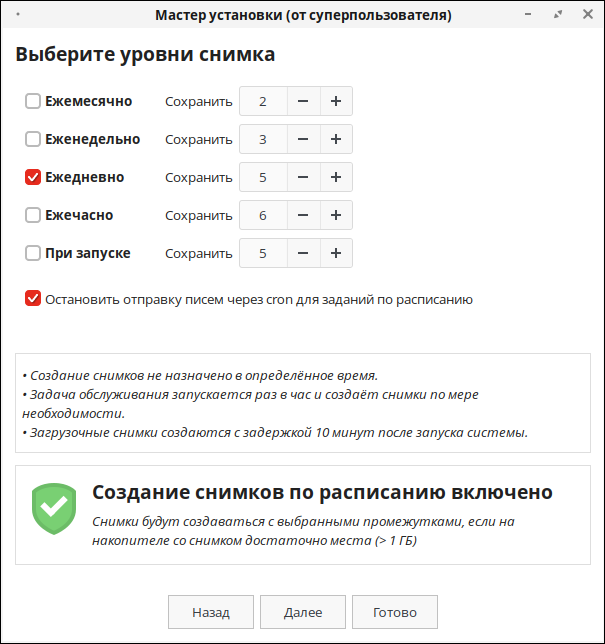Screen dimensions: 605x644
Task: Disable the stop cron emails checkbox
Action: (x=33, y=299)
